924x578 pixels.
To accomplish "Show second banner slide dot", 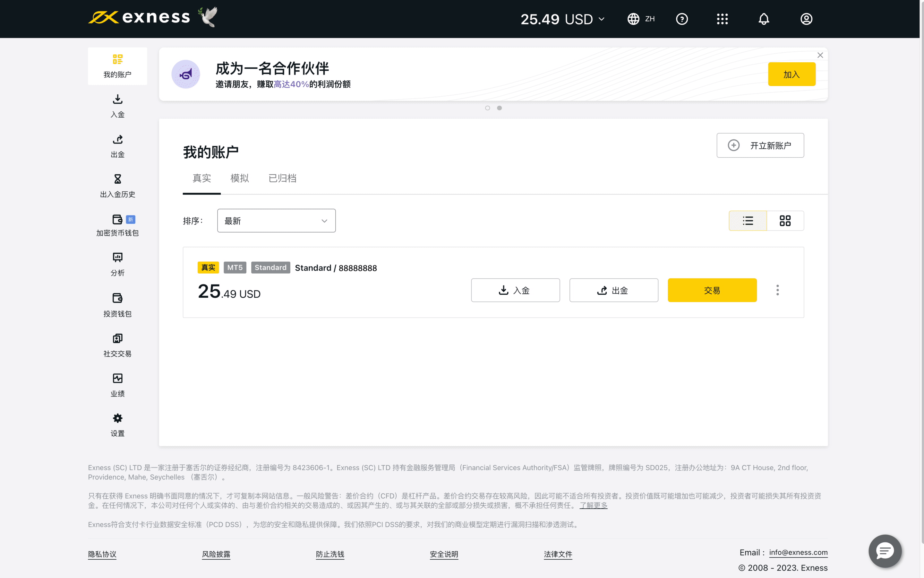I will coord(500,108).
